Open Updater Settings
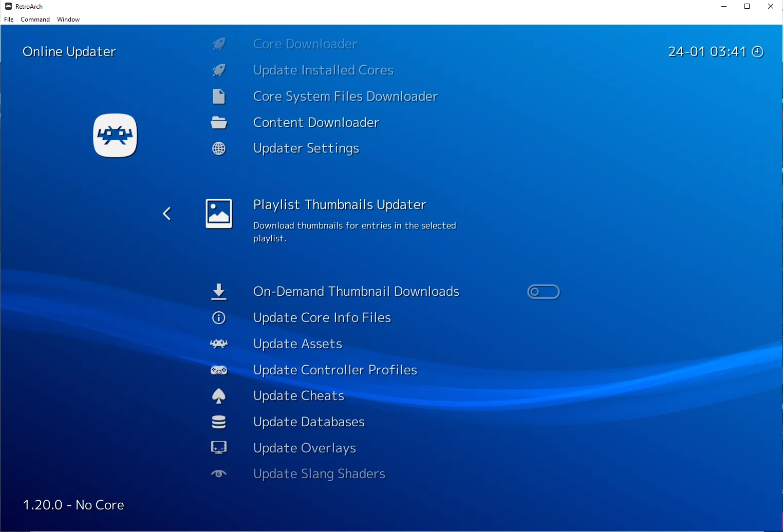Image resolution: width=783 pixels, height=532 pixels. tap(306, 148)
